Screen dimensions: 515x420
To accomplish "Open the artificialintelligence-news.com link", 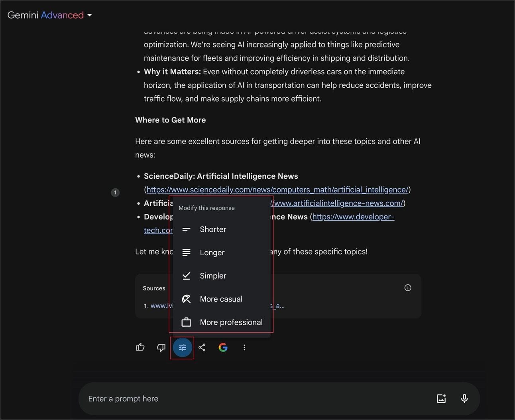I will pyautogui.click(x=338, y=203).
